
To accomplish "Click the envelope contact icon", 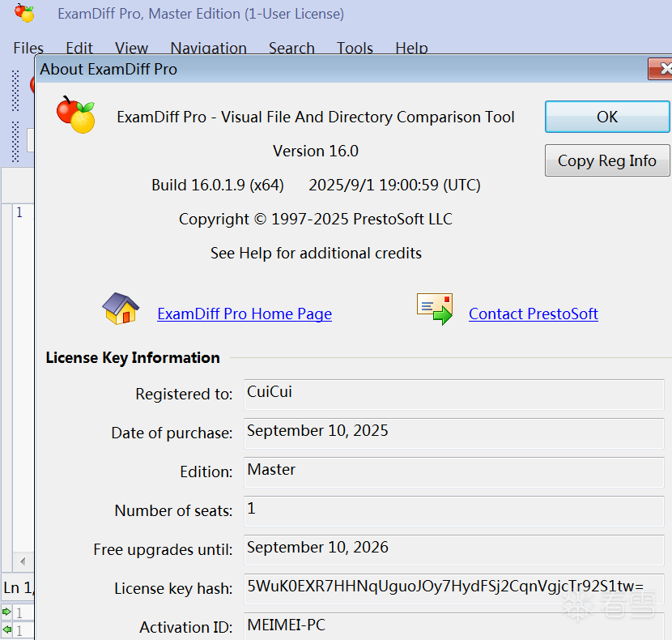I will [x=435, y=309].
